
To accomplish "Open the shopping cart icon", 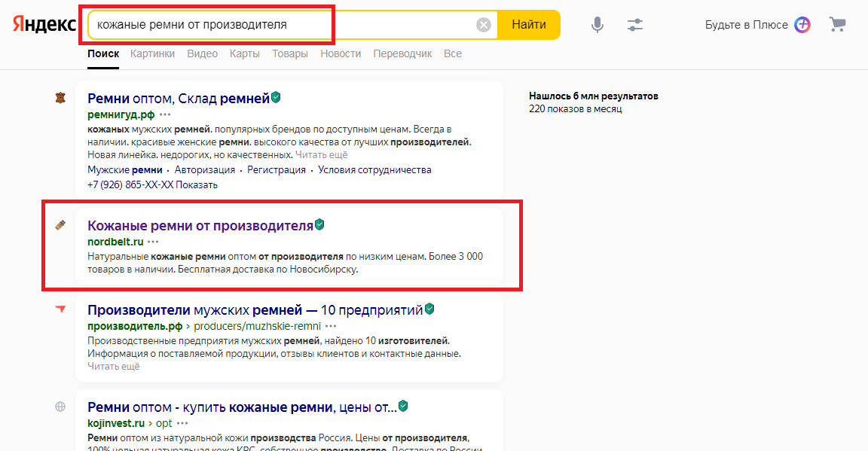I will tap(837, 24).
